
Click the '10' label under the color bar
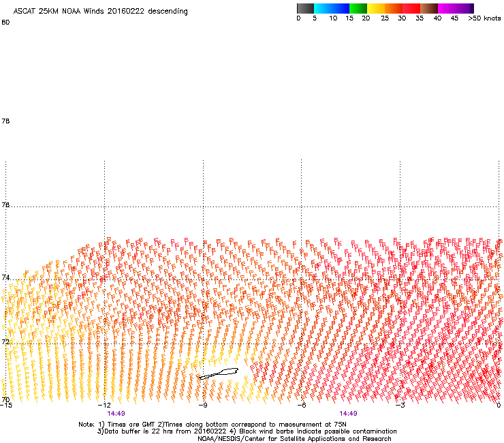[333, 18]
